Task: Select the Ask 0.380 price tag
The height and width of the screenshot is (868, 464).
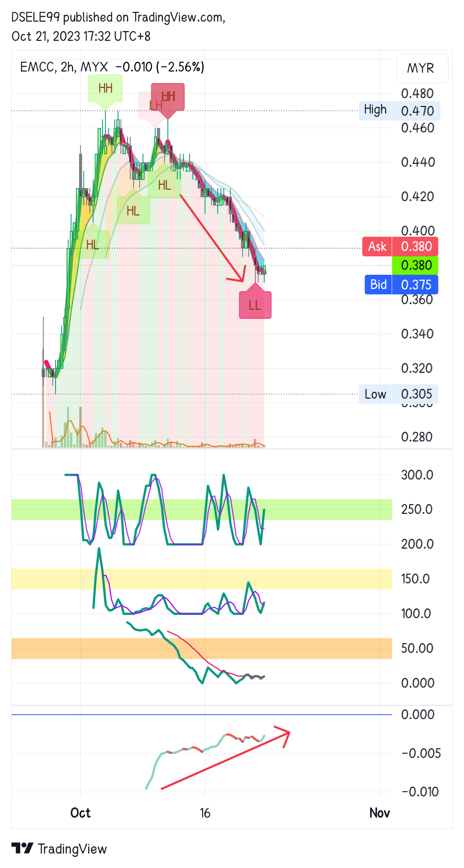Action: point(400,247)
